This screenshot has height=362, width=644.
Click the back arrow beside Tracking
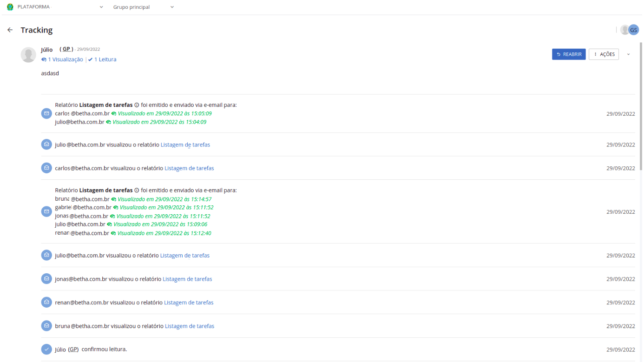pyautogui.click(x=10, y=30)
